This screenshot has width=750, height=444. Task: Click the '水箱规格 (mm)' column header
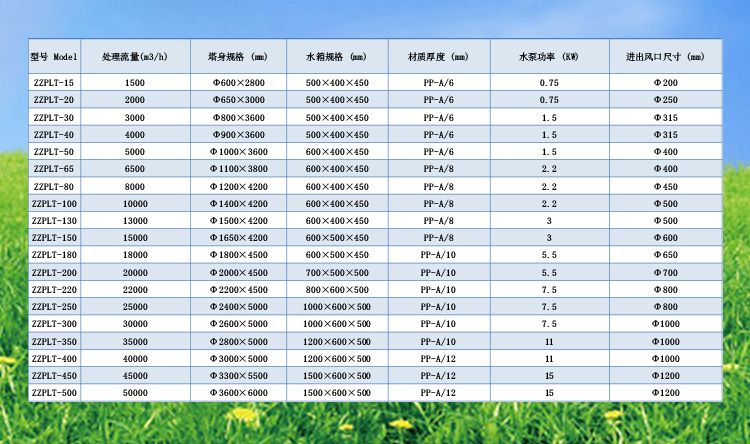coord(337,56)
